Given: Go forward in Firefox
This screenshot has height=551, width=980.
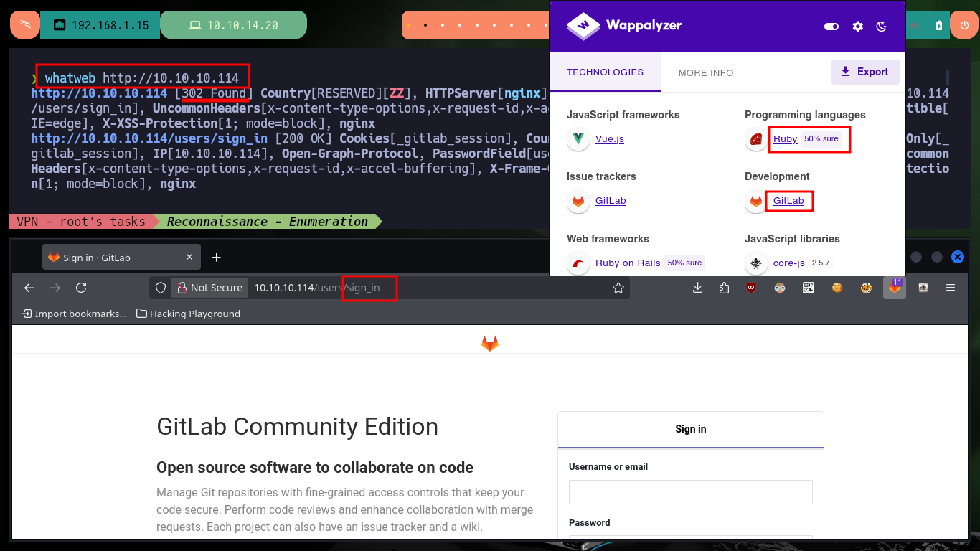Looking at the screenshot, I should 55,288.
